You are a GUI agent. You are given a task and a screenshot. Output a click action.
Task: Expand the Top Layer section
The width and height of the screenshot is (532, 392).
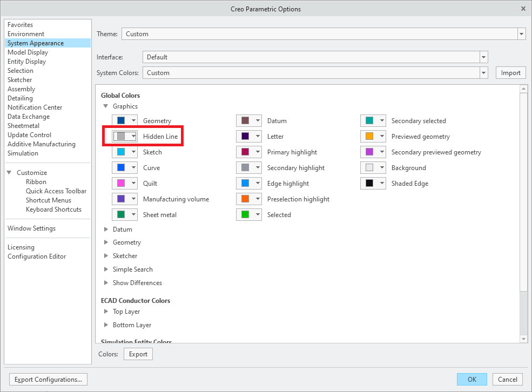pos(106,312)
